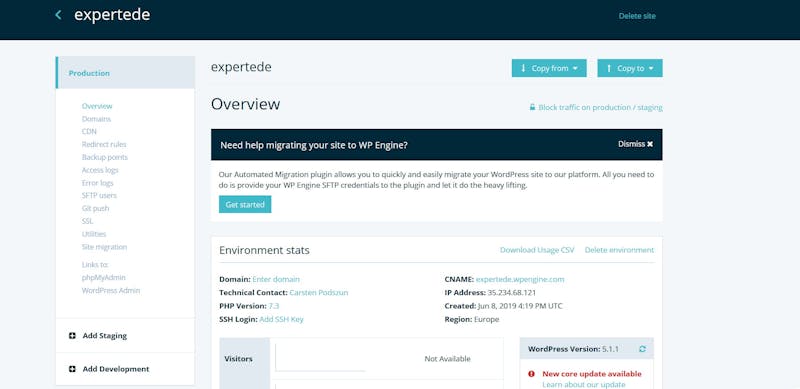Open the Site migration section

[x=104, y=247]
